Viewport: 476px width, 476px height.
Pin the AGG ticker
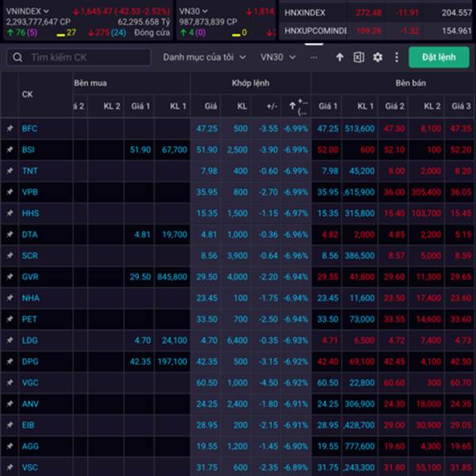pyautogui.click(x=10, y=446)
